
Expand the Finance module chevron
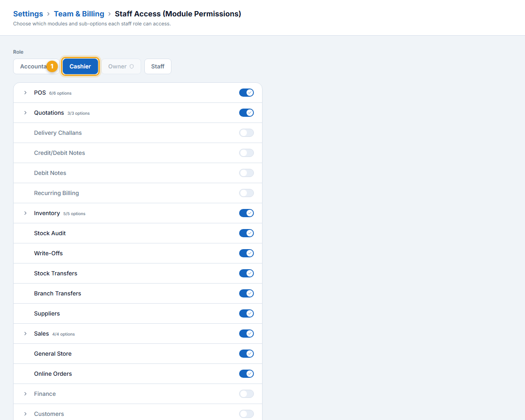pos(25,394)
